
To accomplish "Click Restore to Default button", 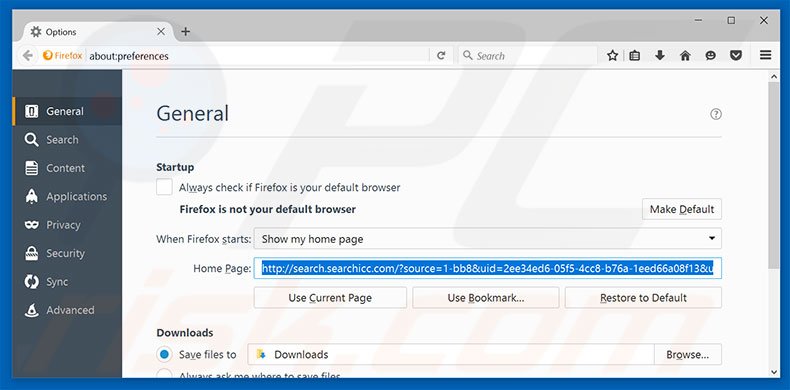I will 643,298.
